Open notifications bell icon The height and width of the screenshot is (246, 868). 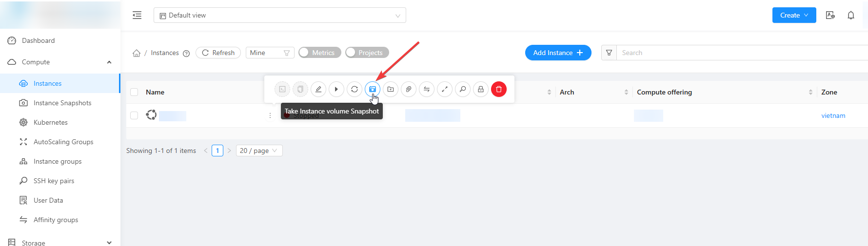click(851, 16)
